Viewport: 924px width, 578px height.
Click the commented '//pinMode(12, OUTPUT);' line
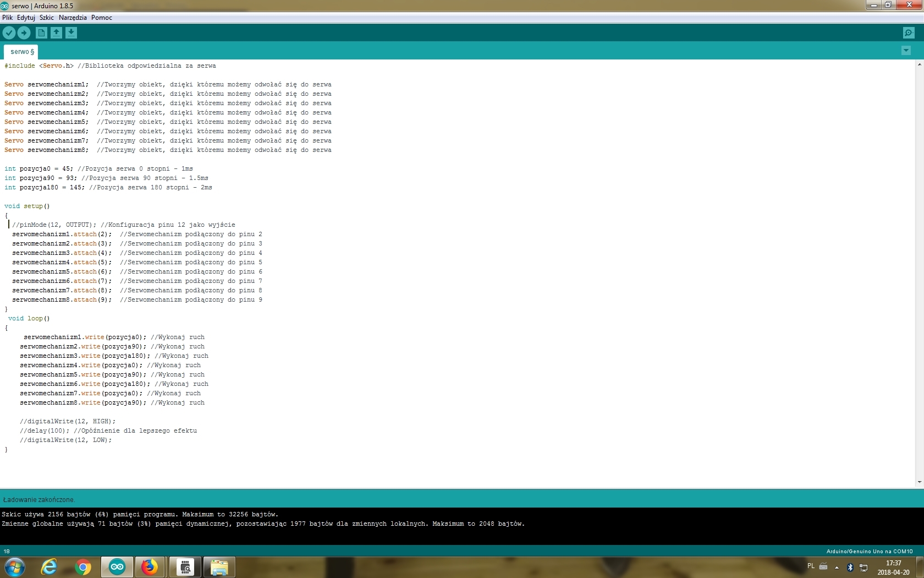click(124, 225)
